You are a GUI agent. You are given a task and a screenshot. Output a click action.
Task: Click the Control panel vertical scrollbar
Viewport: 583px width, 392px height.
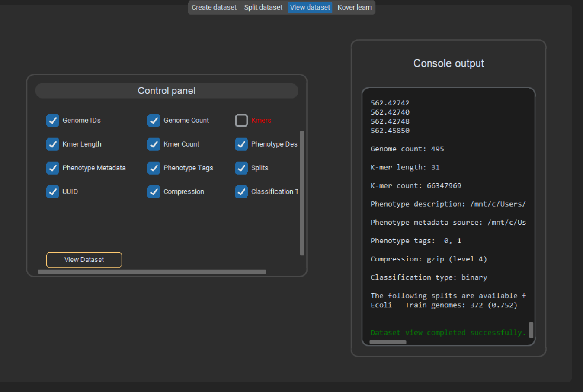click(302, 193)
